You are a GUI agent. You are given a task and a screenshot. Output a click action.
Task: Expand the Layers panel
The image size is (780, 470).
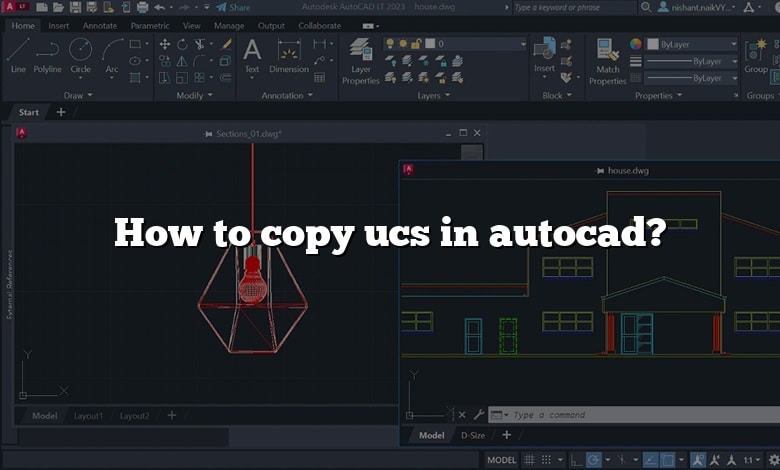(433, 95)
